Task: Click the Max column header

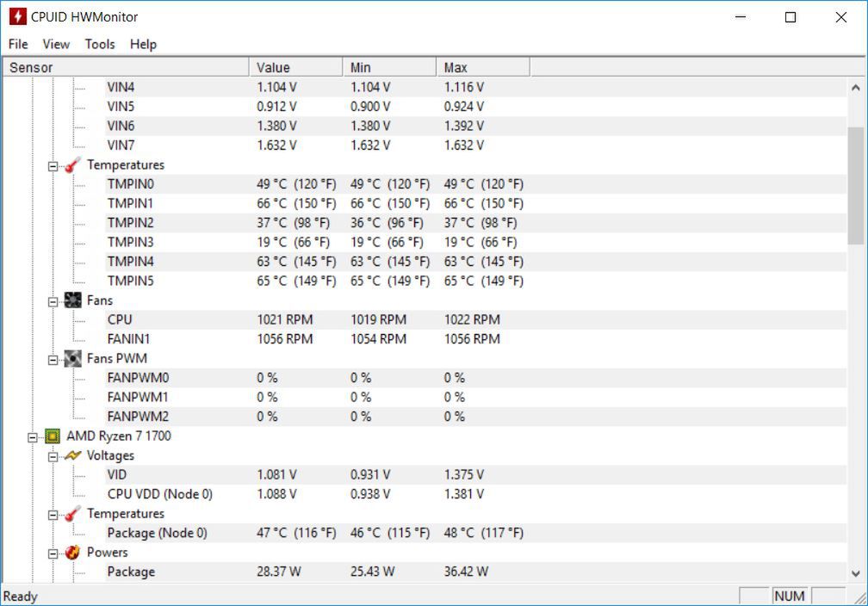Action: pos(456,67)
